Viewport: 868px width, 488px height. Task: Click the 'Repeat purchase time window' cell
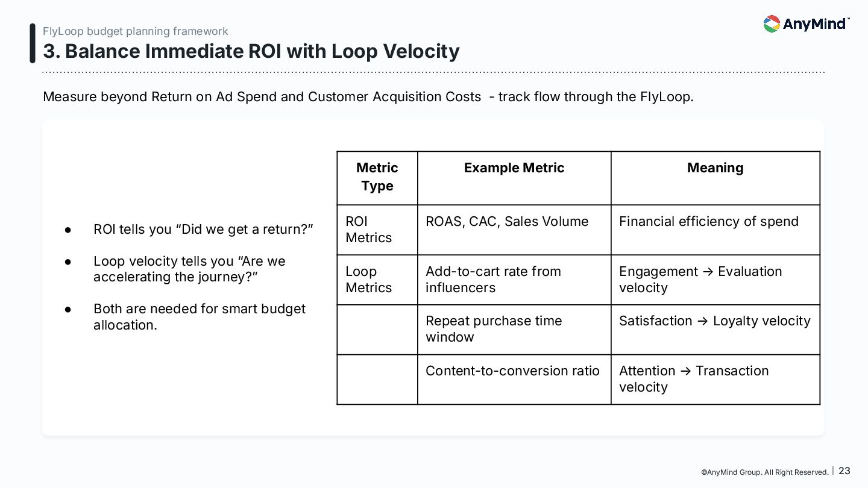coord(494,329)
